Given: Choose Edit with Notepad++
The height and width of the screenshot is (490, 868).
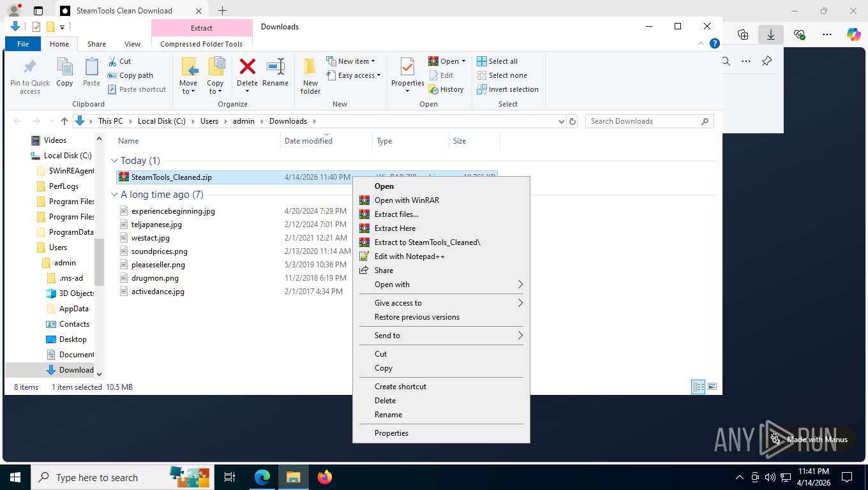Looking at the screenshot, I should (x=441, y=256).
